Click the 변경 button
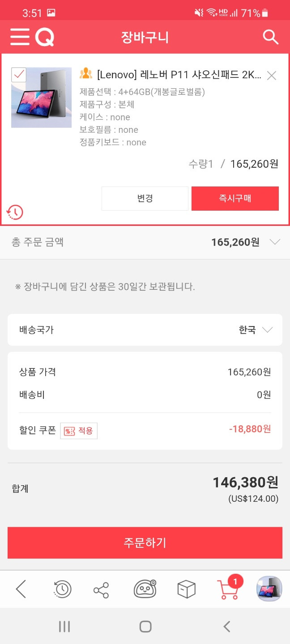The height and width of the screenshot is (644, 290). pos(145,199)
